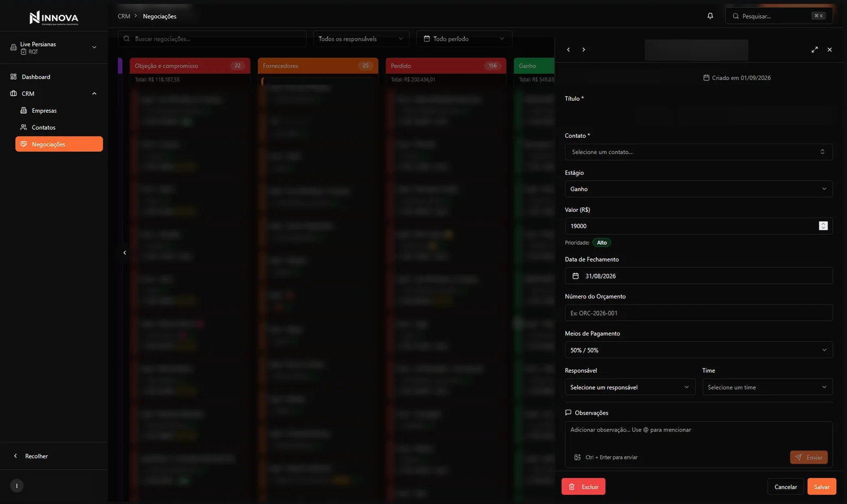Select Negociações in sidebar
847x504 pixels.
tap(59, 144)
